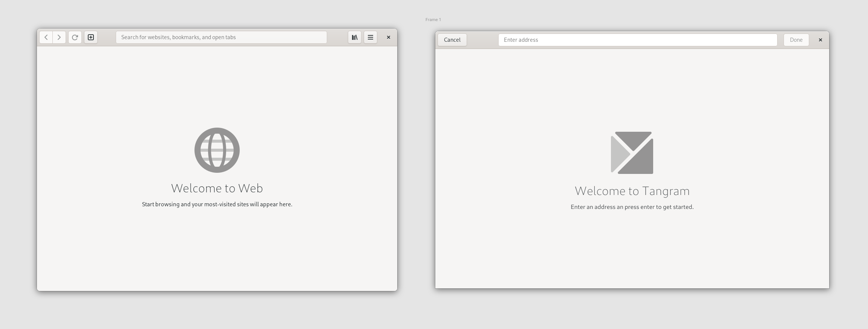Open the hamburger menu in Web
The height and width of the screenshot is (329, 868).
(x=370, y=37)
